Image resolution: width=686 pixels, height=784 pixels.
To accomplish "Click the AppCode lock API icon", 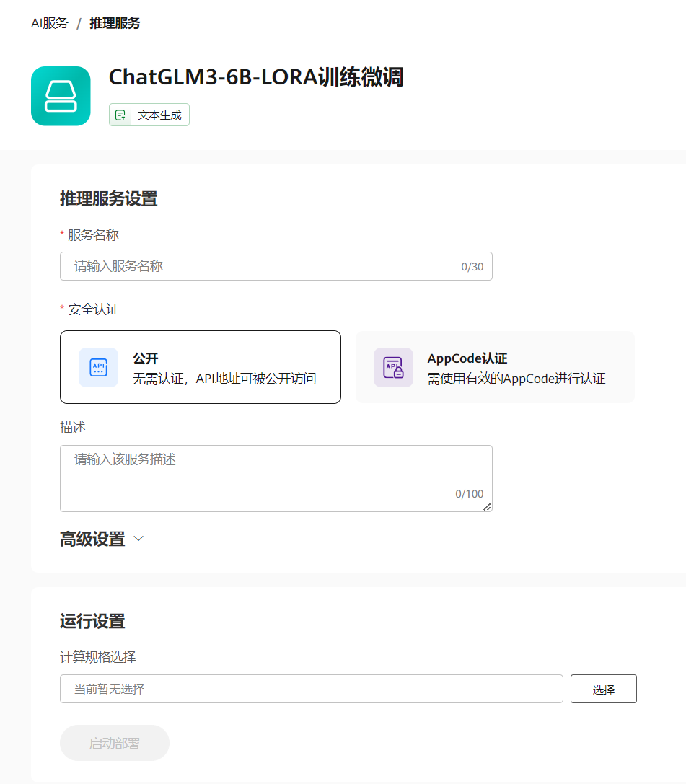I will 394,368.
